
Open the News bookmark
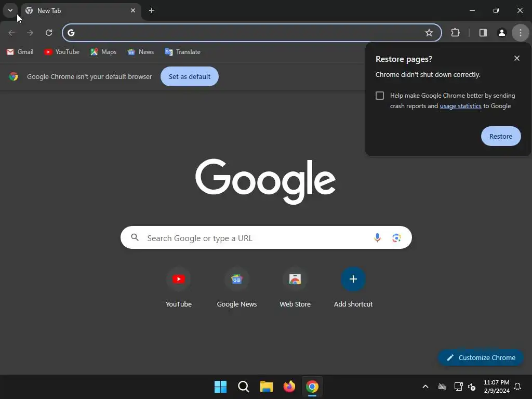[140, 52]
